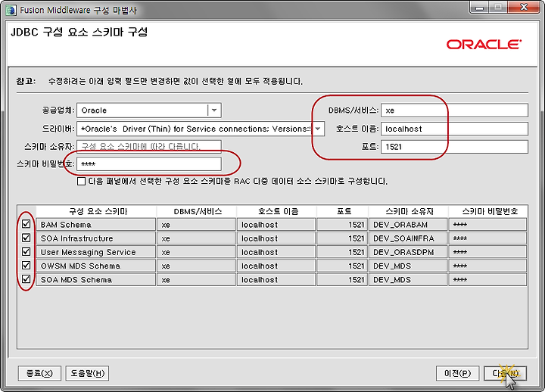Select the OWSM MDS Schema name cell
Screen dimensions: 545x392
pos(96,266)
